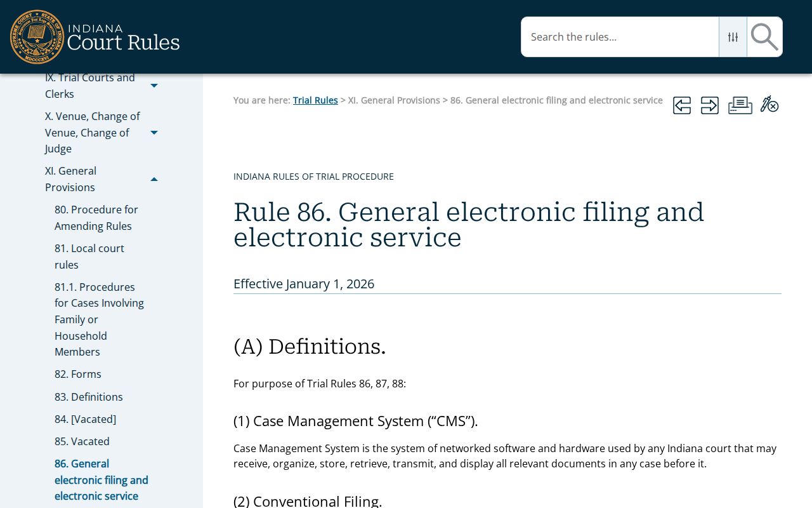812x508 pixels.
Task: Go to previous topic arrow icon
Action: [682, 105]
